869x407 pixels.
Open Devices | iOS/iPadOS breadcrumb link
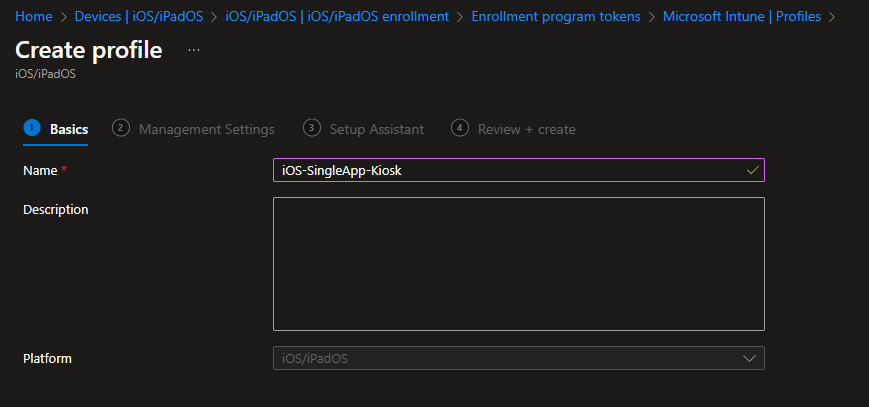(138, 17)
